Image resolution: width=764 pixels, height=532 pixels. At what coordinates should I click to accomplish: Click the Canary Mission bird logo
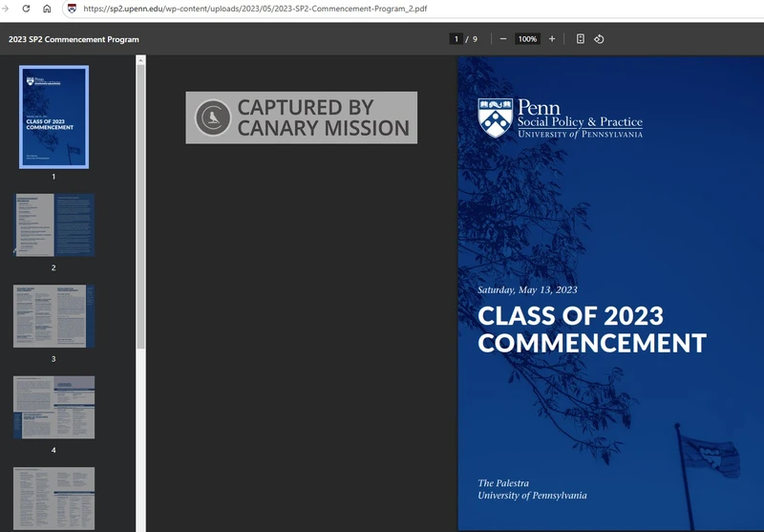pyautogui.click(x=213, y=117)
